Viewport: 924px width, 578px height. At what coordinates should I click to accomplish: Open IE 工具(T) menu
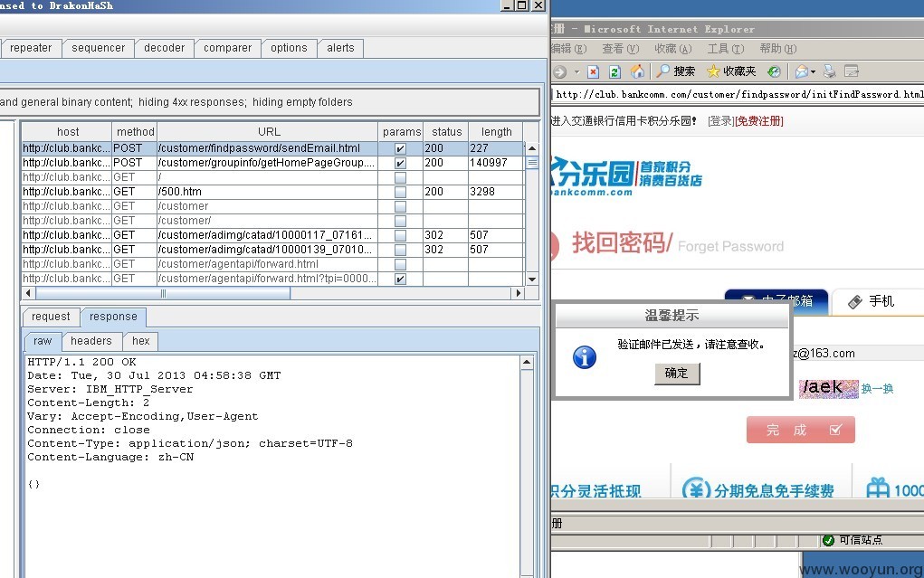click(726, 49)
